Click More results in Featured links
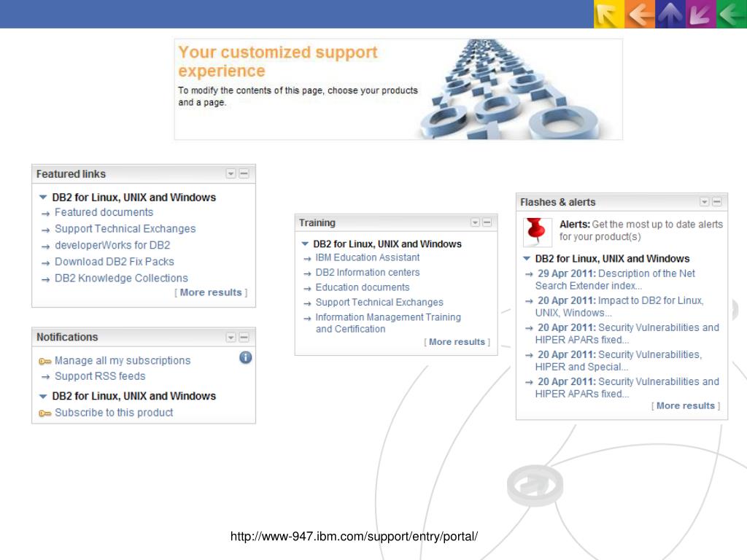This screenshot has width=747, height=560. (211, 292)
